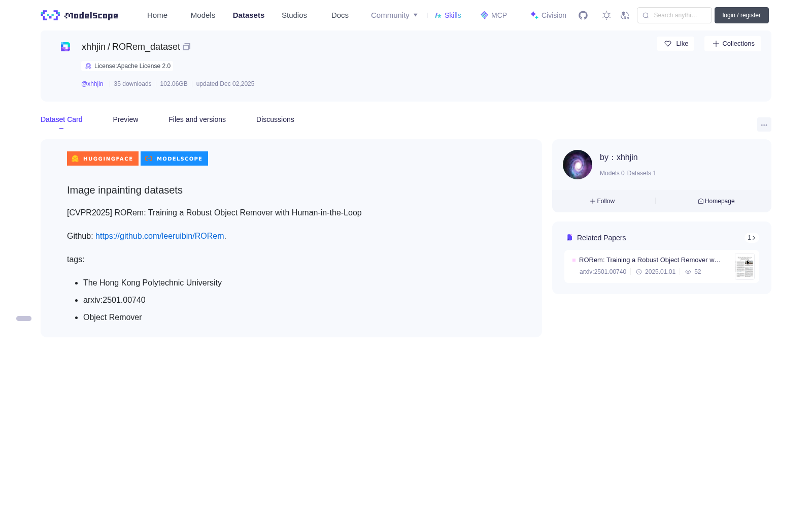Open the related paper thumbnail preview
This screenshot has width=812, height=508.
pos(745,266)
